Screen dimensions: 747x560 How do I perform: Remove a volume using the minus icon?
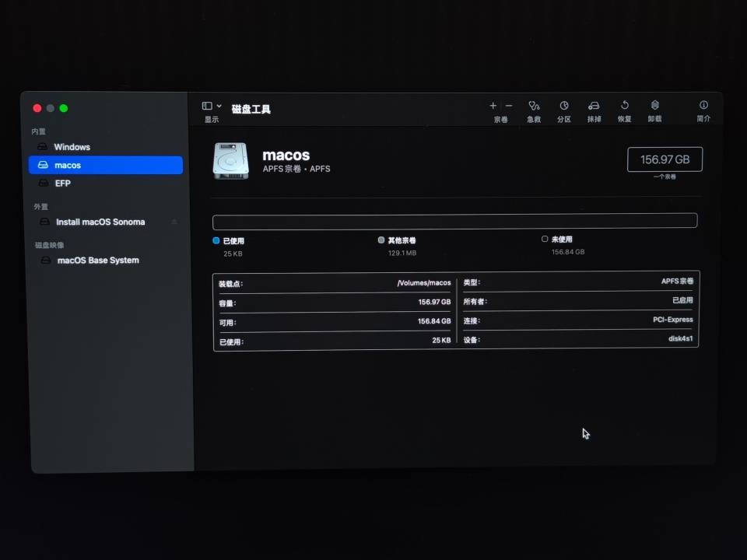[508, 105]
